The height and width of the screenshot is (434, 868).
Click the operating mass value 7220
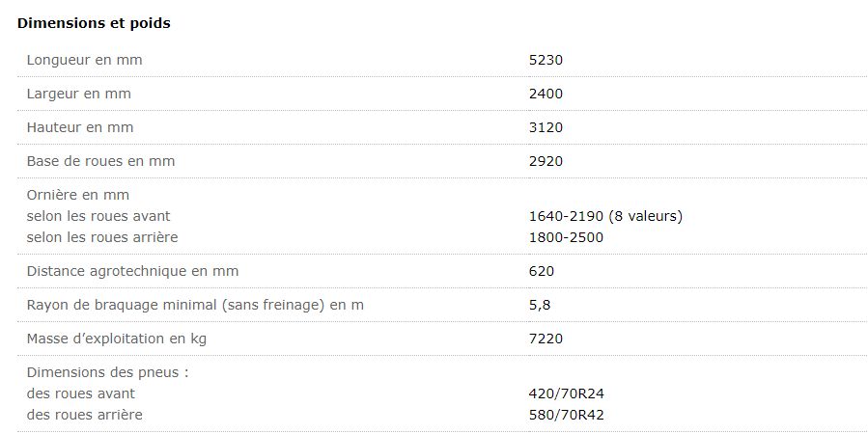[546, 339]
